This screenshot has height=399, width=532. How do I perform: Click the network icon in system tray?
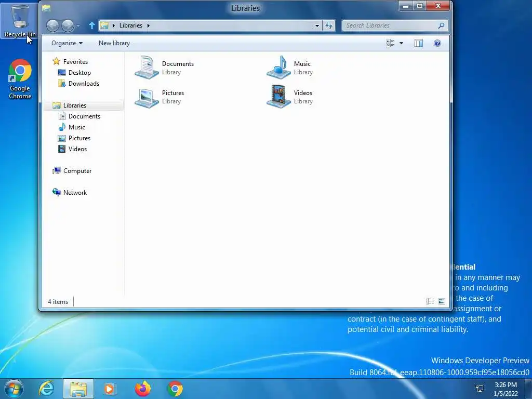pos(480,389)
